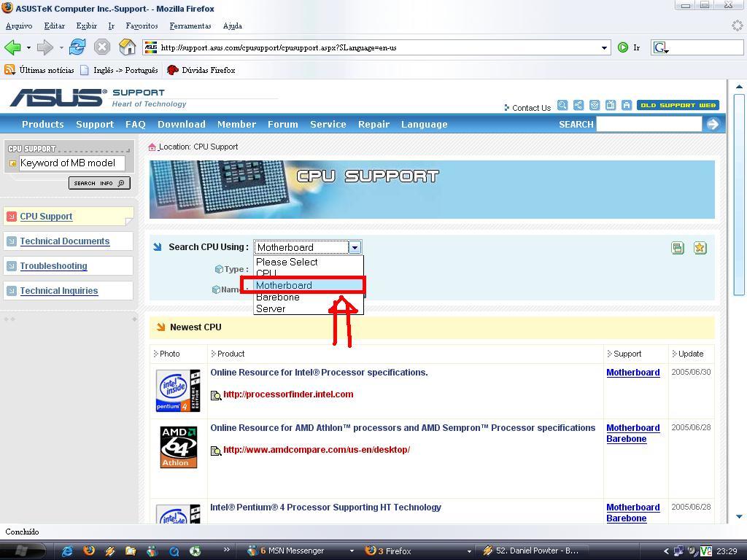Open the Ajuda menu
Screen dimensions: 747x560
(x=233, y=26)
